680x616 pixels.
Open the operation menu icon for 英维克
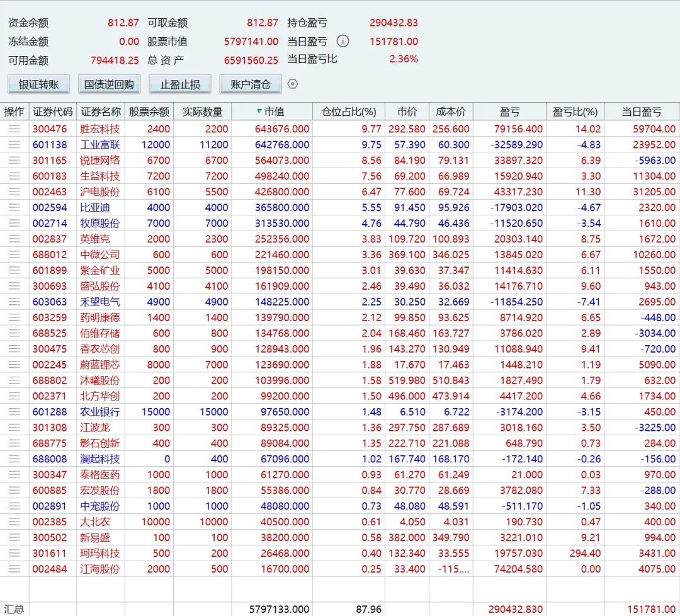pyautogui.click(x=14, y=239)
